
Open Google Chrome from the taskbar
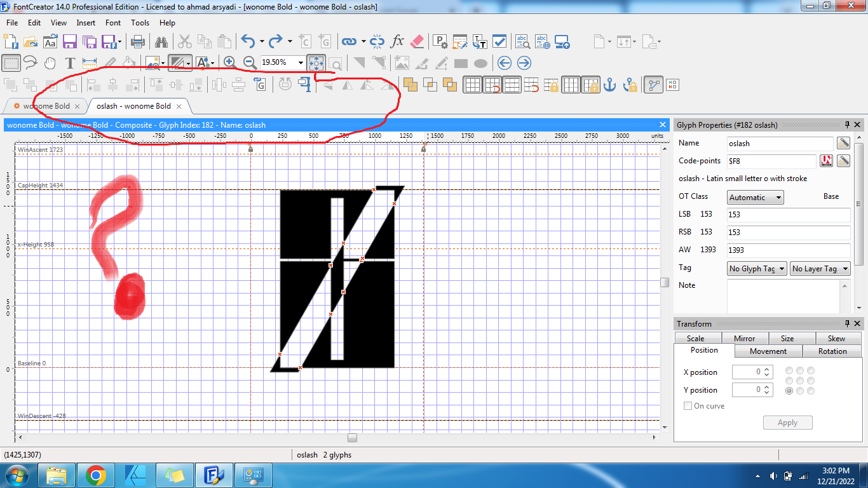pos(96,475)
